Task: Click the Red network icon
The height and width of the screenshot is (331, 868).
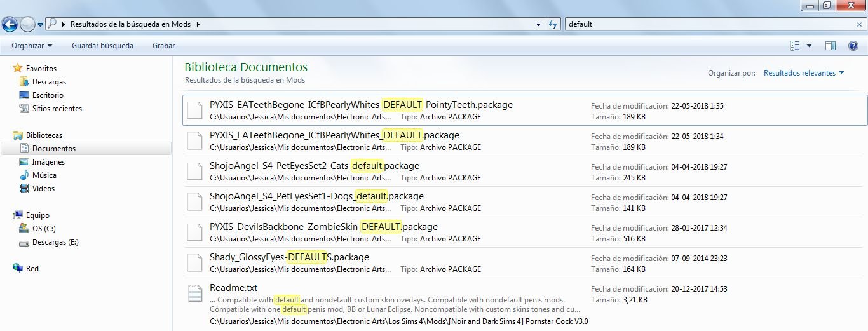Action: tap(18, 269)
